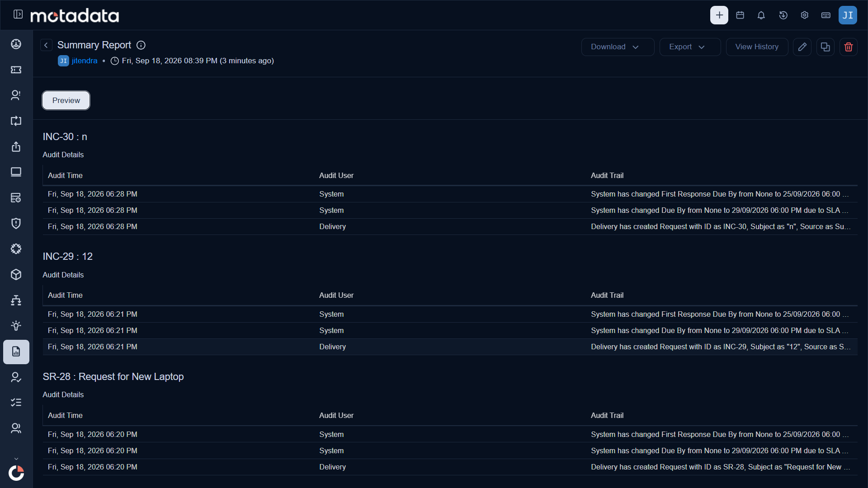Open the settings gear
The height and width of the screenshot is (488, 868).
coord(805,15)
